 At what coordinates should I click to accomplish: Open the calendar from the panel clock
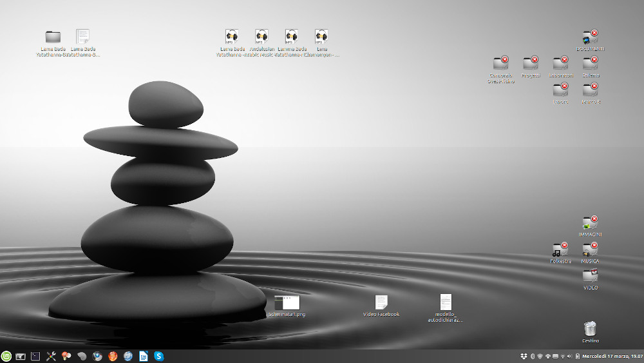612,357
